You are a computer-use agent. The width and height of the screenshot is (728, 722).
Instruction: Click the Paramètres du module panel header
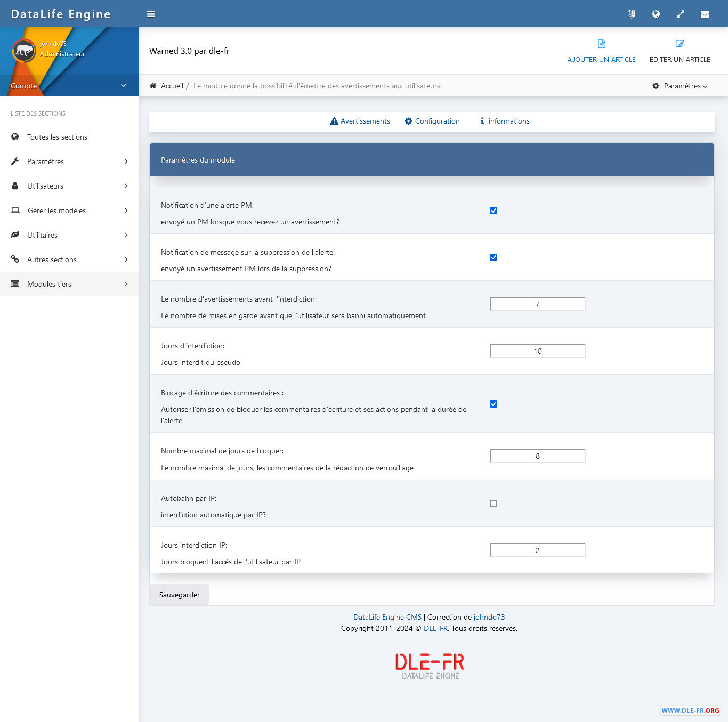(432, 160)
